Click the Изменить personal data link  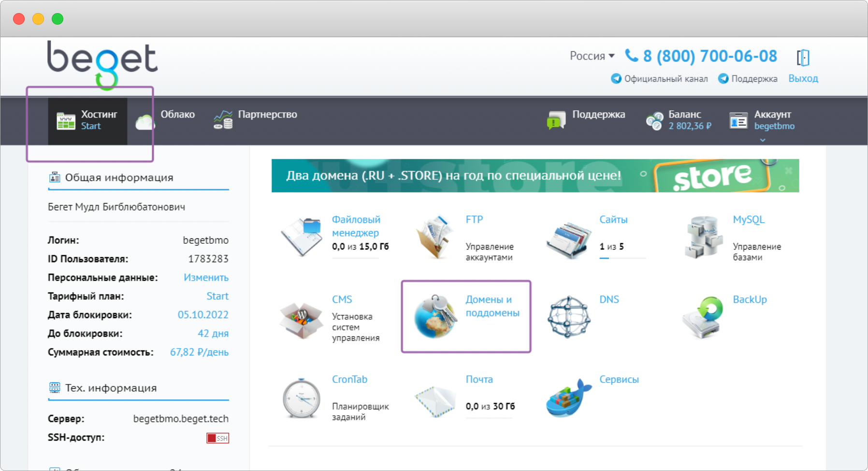206,278
